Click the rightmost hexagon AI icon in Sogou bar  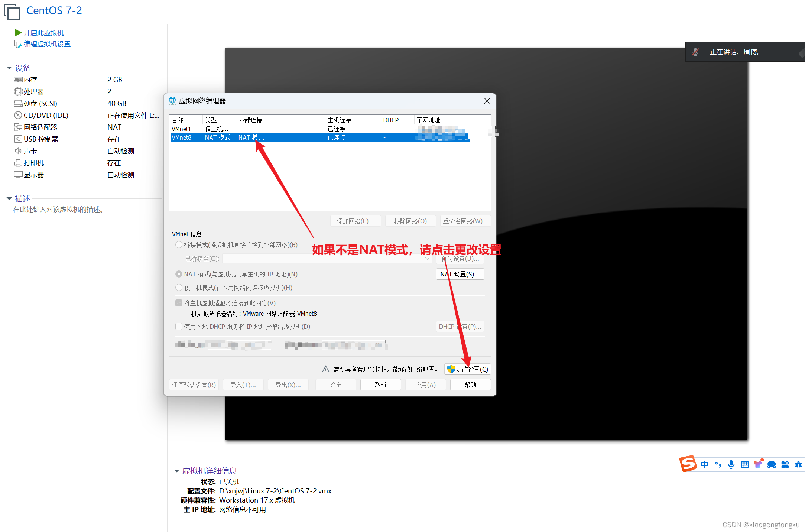(x=798, y=464)
